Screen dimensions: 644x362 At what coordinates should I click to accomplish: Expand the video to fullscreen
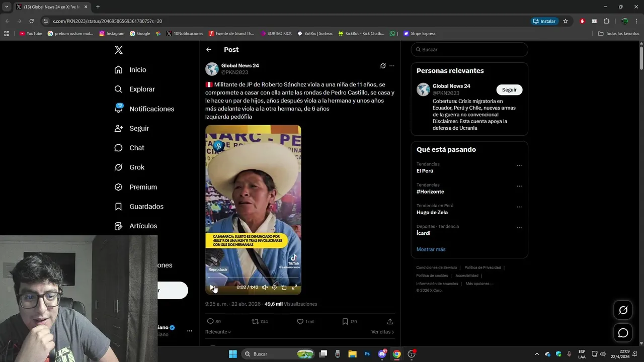coord(294,287)
